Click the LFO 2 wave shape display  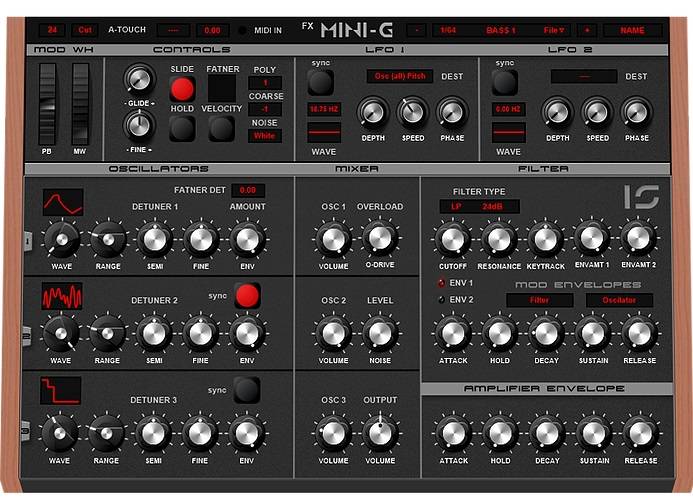click(509, 132)
